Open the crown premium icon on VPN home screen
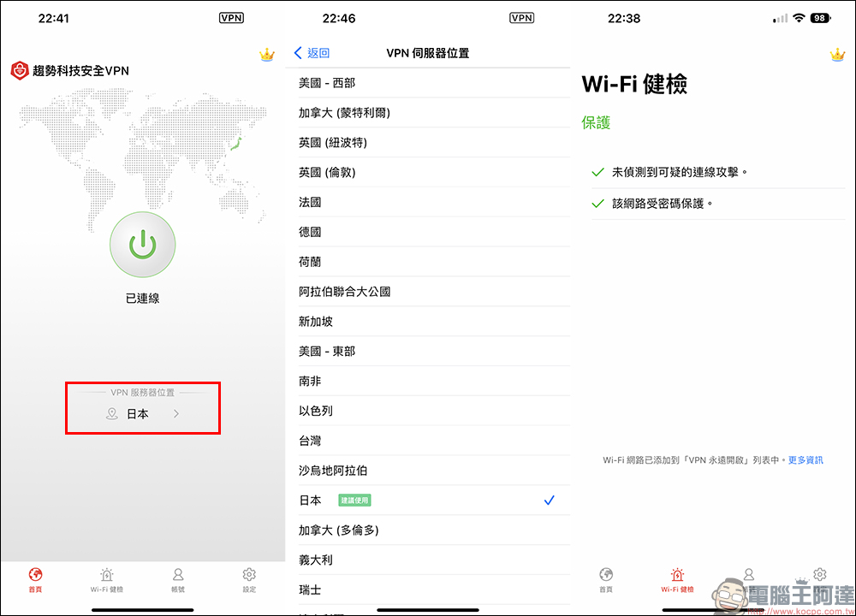This screenshot has width=856, height=616. 267,55
